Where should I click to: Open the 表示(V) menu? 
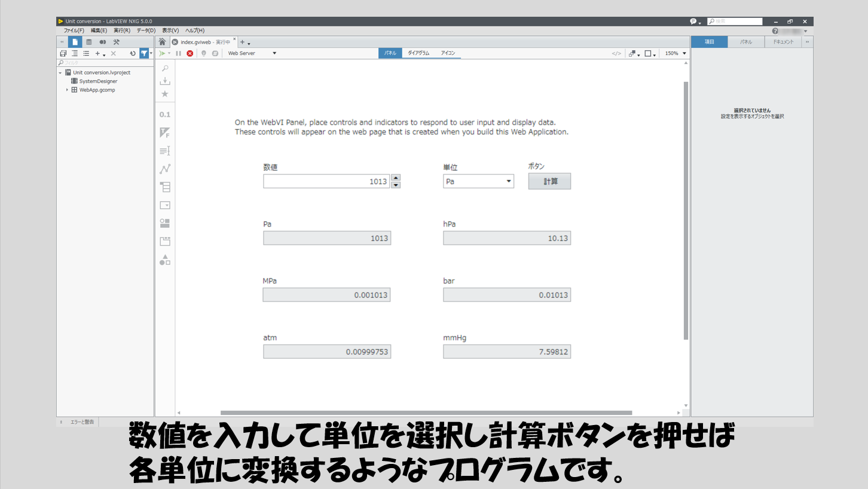(x=170, y=30)
